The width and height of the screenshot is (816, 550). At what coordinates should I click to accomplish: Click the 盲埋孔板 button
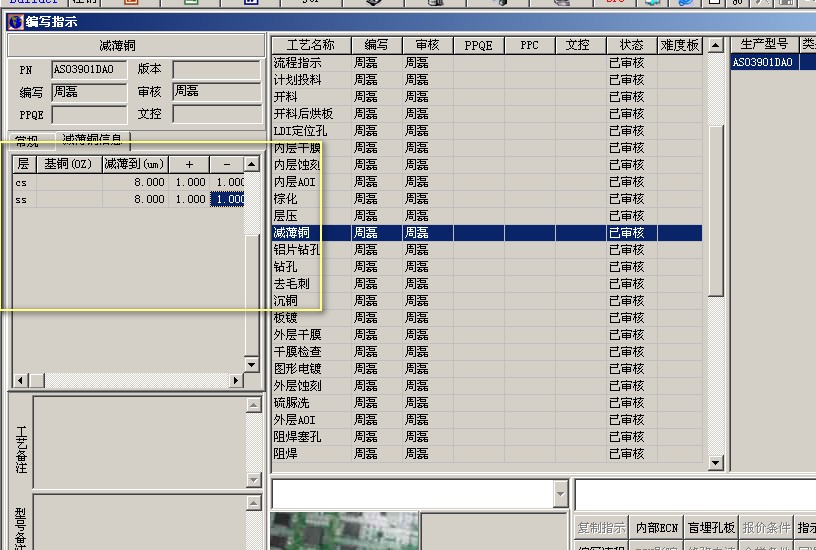[711, 528]
